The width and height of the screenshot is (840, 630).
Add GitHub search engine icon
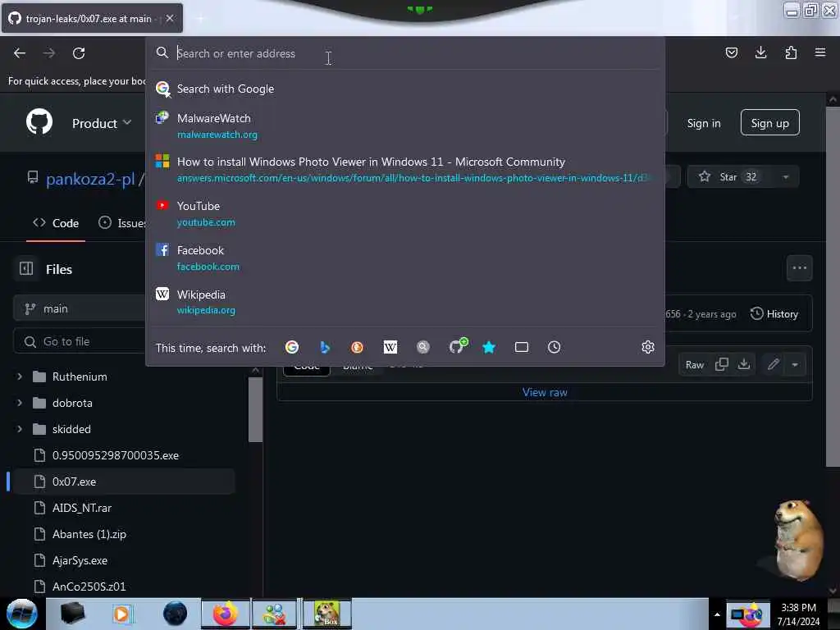tap(458, 346)
